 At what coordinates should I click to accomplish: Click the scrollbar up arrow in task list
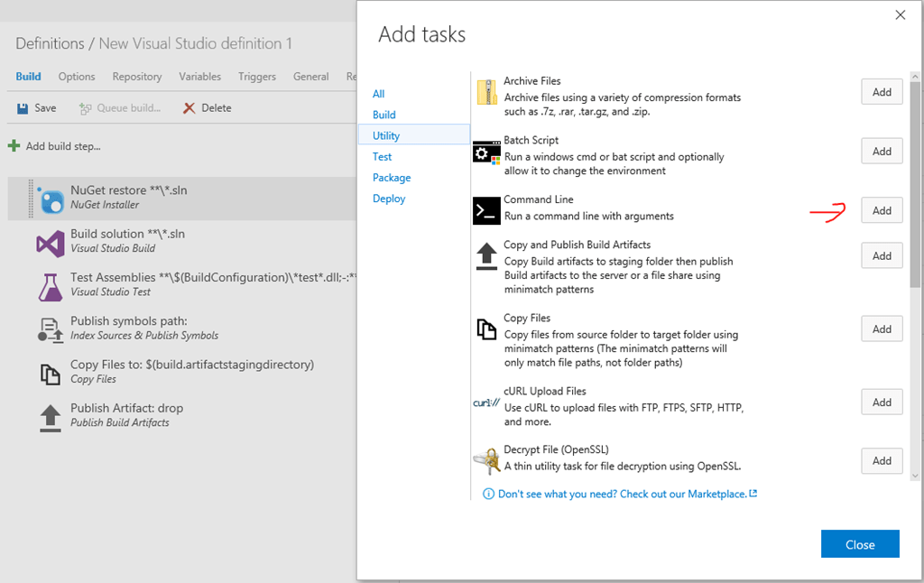point(915,77)
